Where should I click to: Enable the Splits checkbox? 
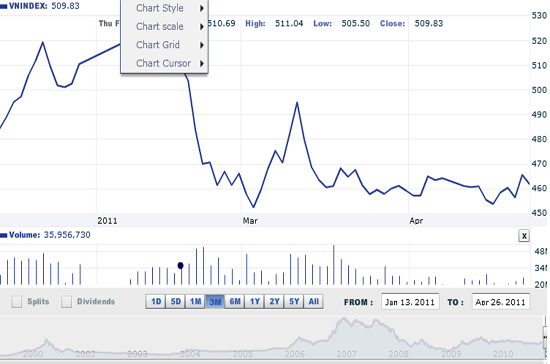tap(17, 302)
